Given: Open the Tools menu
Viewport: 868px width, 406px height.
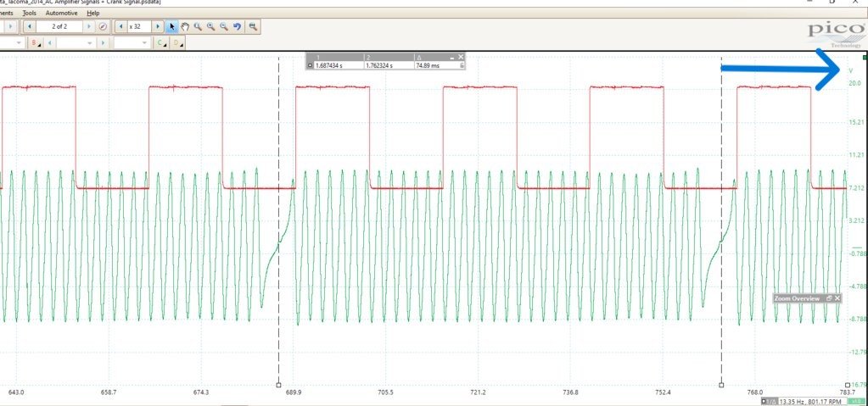Looking at the screenshot, I should click(x=30, y=13).
